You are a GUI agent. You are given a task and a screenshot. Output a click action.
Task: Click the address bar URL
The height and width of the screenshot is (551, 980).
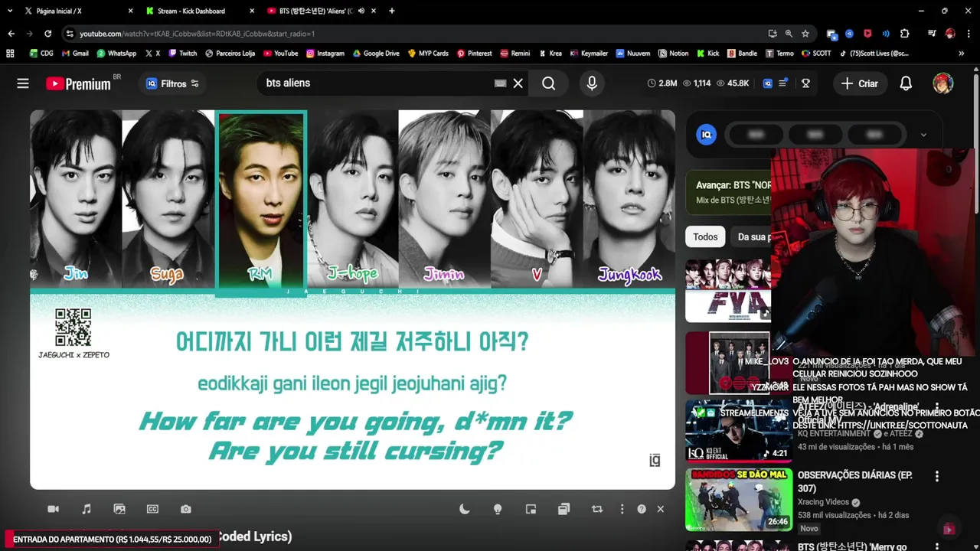pos(197,34)
